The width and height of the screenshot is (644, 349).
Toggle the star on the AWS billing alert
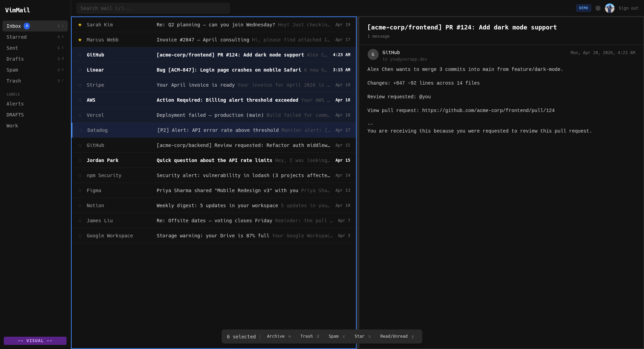point(80,100)
